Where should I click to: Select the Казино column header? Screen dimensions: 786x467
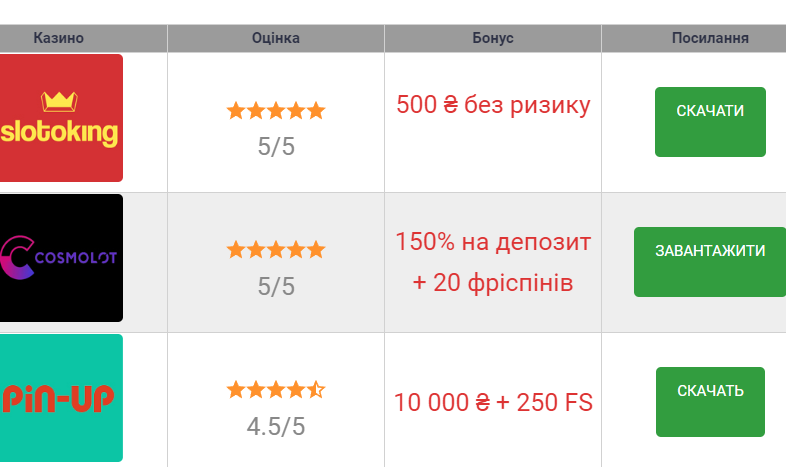pyautogui.click(x=59, y=38)
